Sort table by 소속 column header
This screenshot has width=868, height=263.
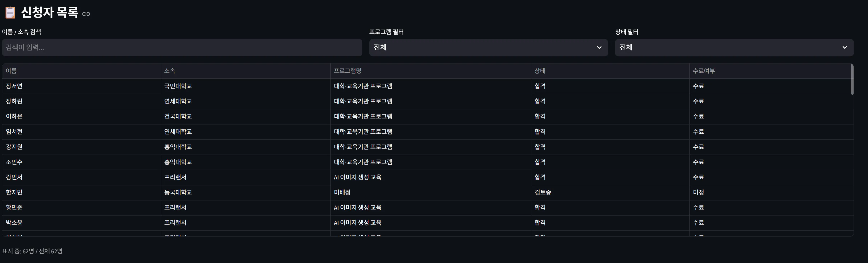tap(170, 71)
